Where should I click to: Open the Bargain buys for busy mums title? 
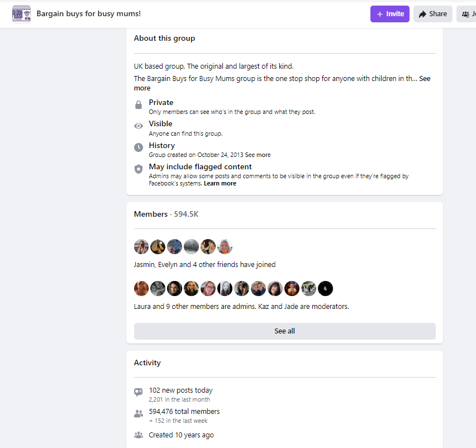point(89,13)
